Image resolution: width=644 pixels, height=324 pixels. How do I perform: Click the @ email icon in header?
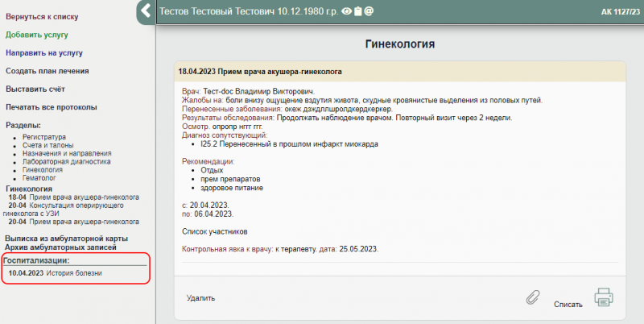tap(369, 12)
